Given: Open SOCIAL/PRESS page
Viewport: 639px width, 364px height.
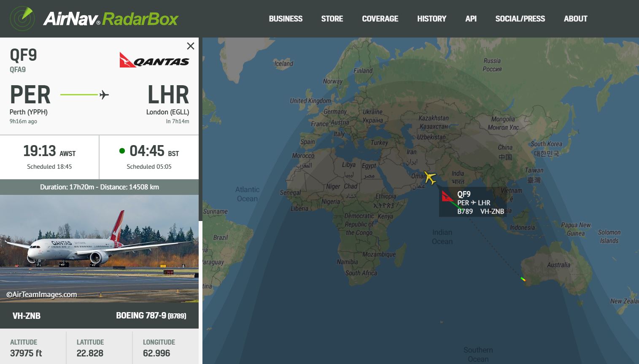Looking at the screenshot, I should 520,19.
